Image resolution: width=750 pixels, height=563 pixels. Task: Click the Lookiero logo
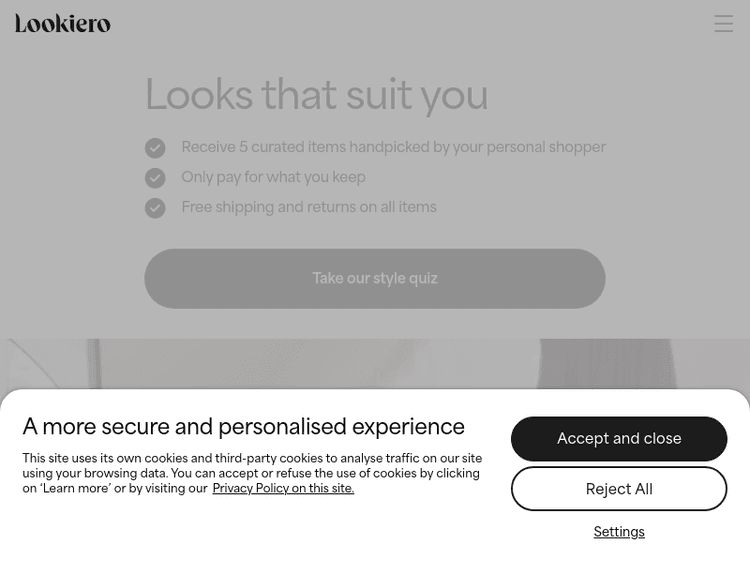[62, 23]
